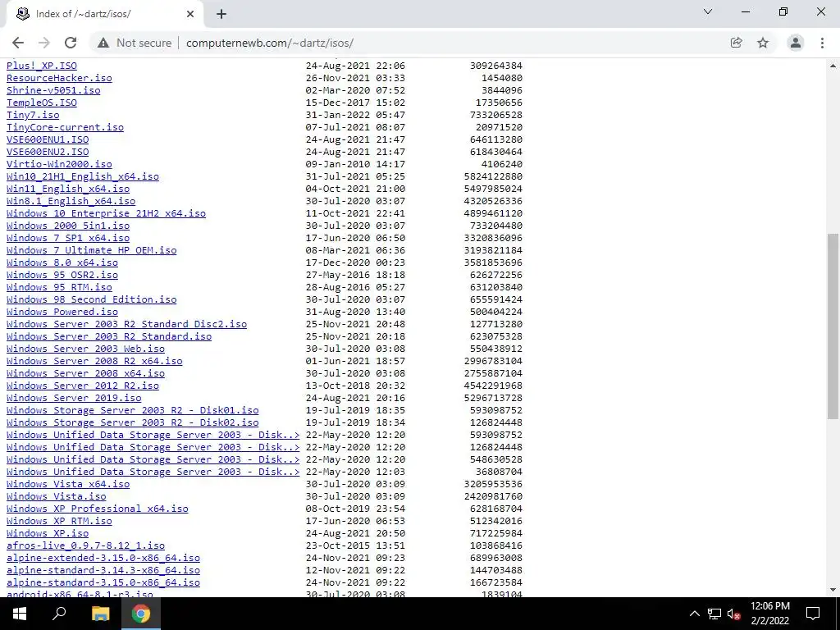Open afros-live_0.9.7-8.12_1.iso link
Screen dimensions: 840x630
click(x=85, y=546)
